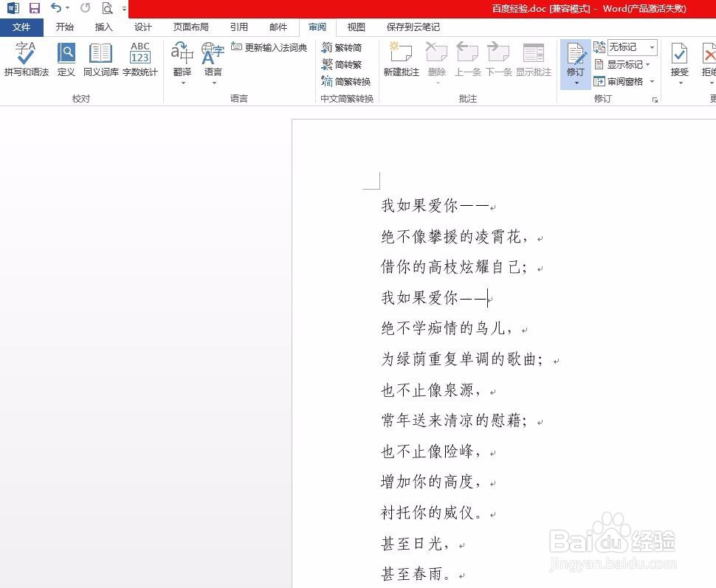Switch to the Design (设计) tab
The image size is (716, 588).
143,27
